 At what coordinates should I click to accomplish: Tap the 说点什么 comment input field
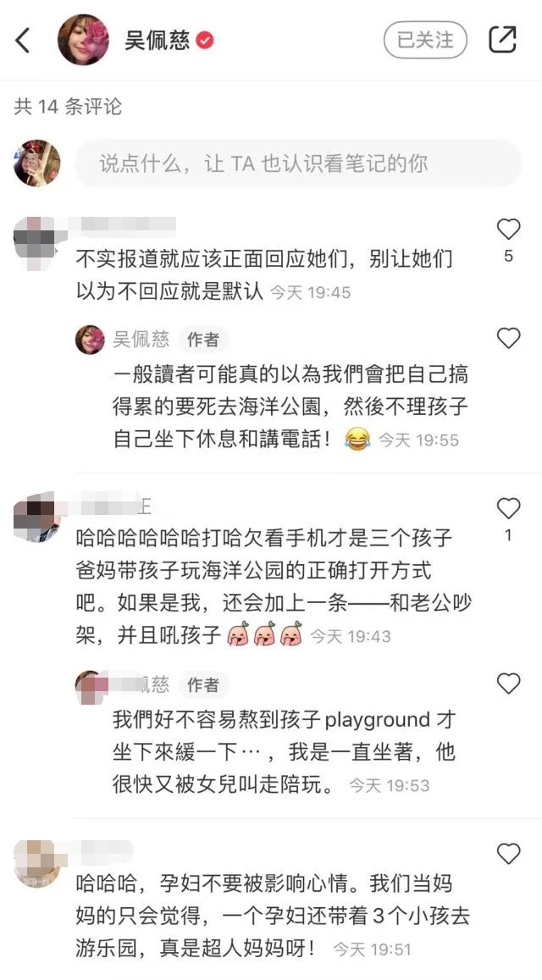(297, 163)
